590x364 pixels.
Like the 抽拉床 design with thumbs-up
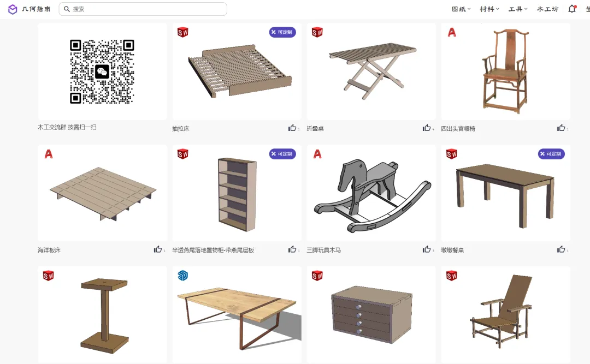click(x=292, y=128)
